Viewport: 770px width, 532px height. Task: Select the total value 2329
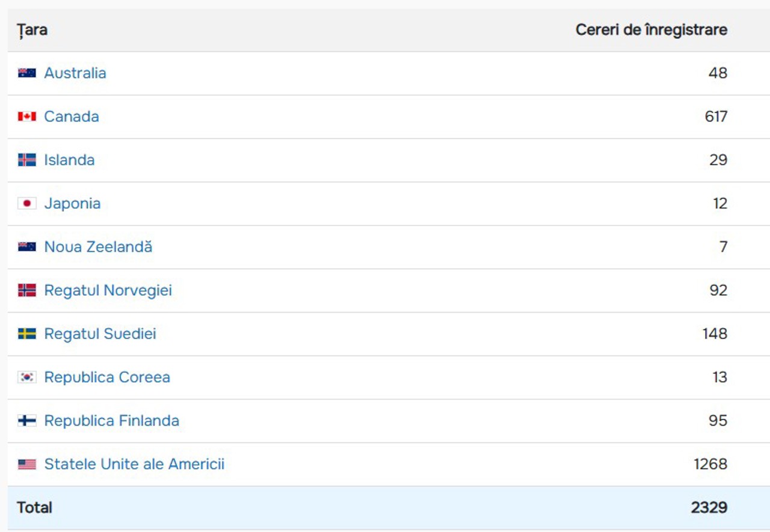click(x=709, y=507)
